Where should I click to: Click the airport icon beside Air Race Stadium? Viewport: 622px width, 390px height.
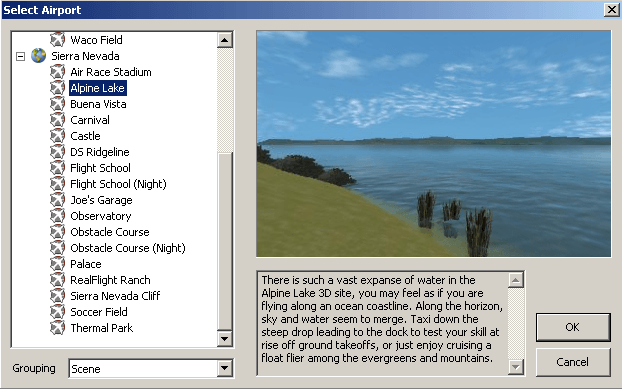click(x=58, y=72)
